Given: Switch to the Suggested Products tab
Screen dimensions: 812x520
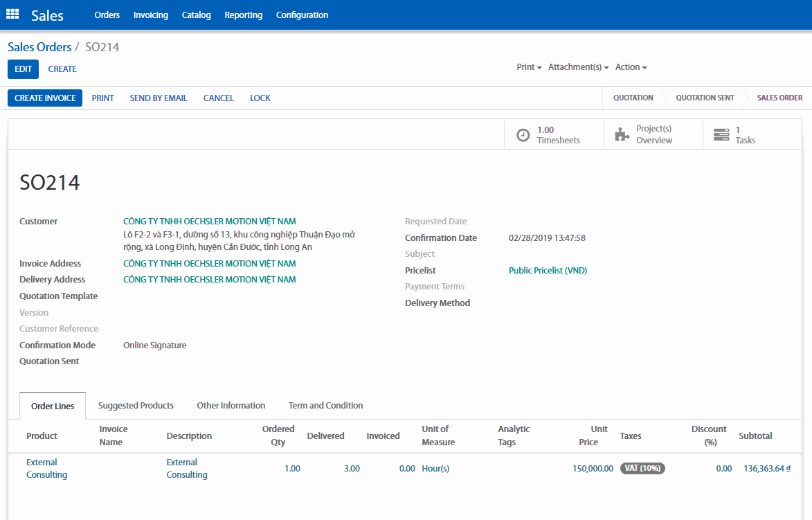Looking at the screenshot, I should pos(136,406).
